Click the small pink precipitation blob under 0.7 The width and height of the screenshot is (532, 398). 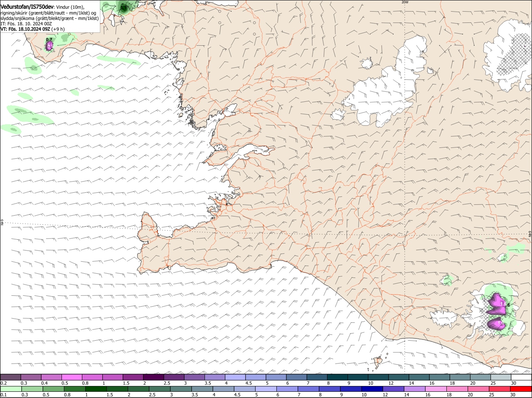[49, 46]
